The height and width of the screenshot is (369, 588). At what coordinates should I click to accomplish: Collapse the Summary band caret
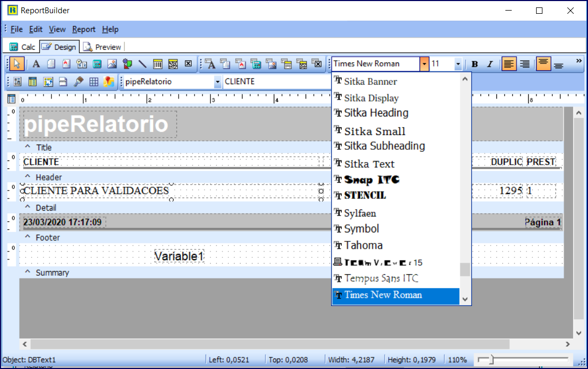click(x=28, y=272)
